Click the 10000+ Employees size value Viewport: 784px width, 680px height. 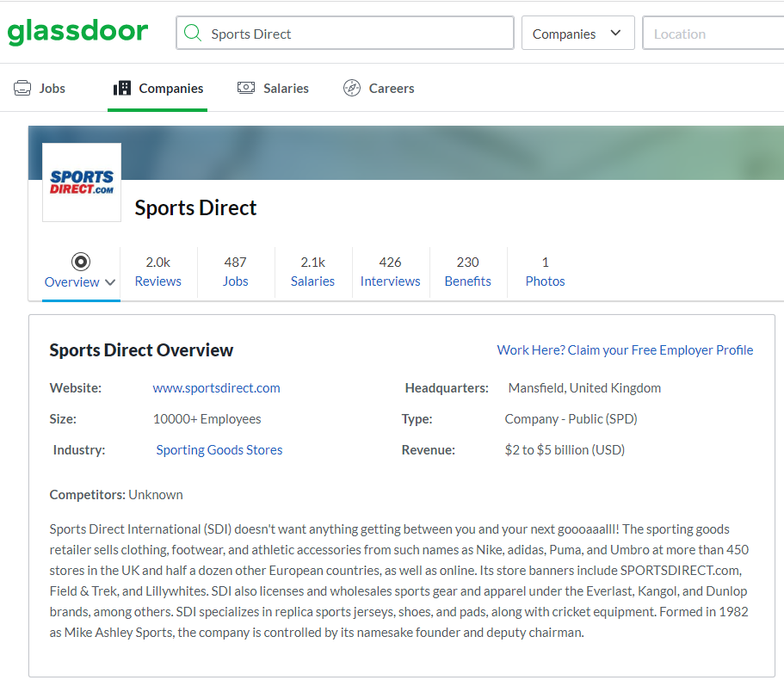(207, 419)
